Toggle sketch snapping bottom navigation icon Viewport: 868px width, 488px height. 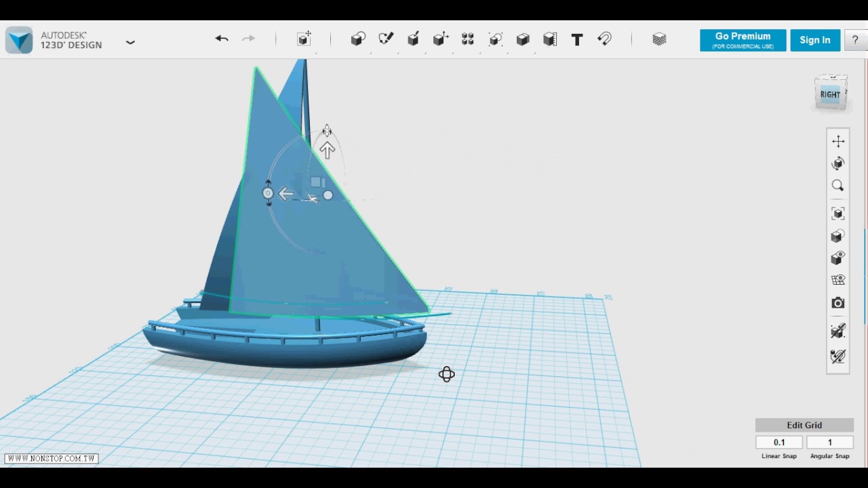pyautogui.click(x=838, y=356)
